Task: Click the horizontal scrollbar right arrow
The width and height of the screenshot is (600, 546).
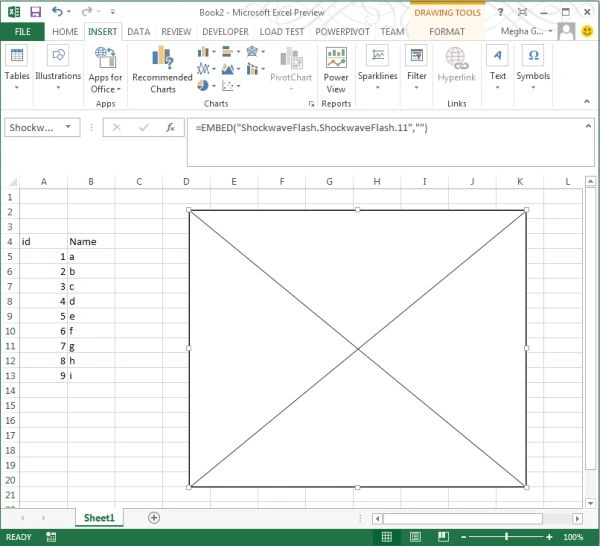Action: tap(577, 519)
